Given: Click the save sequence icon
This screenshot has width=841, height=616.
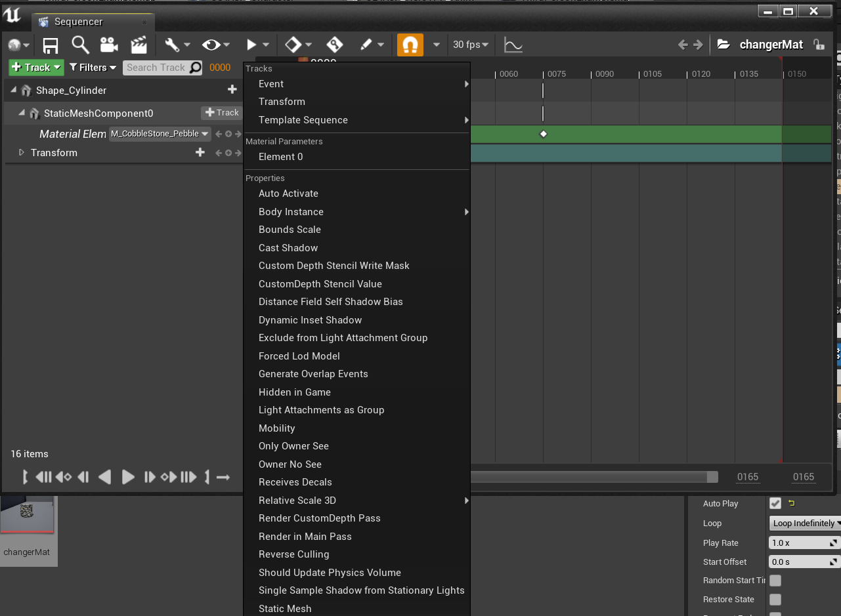Looking at the screenshot, I should coord(51,45).
